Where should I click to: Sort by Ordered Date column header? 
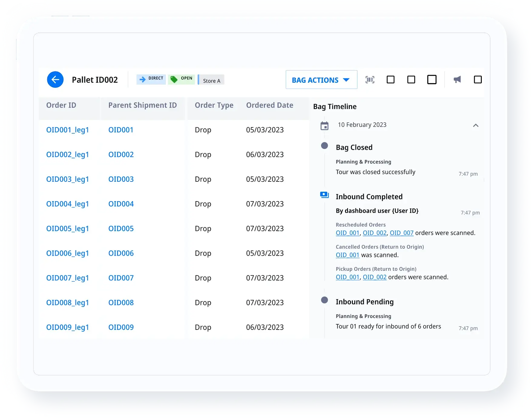pyautogui.click(x=269, y=105)
